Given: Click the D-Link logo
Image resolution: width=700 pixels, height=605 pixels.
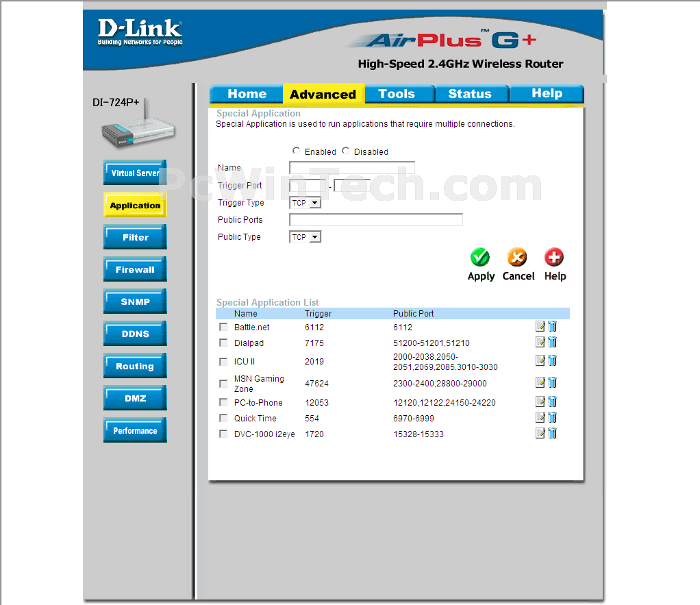Looking at the screenshot, I should (x=140, y=32).
